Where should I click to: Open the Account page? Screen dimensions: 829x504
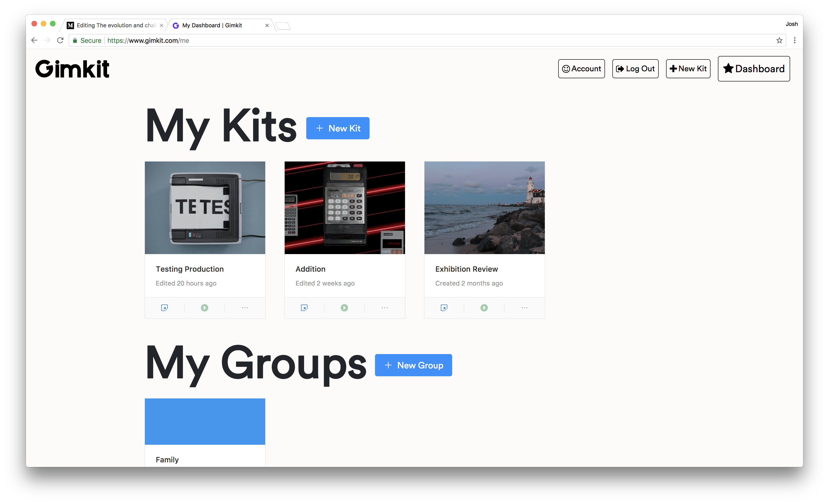(x=581, y=69)
